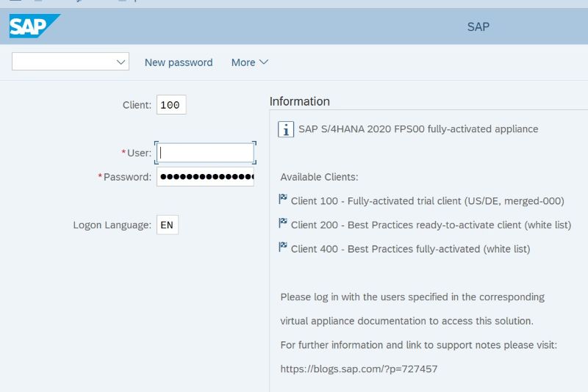Click the Client 200 Best Practices ready-to-activate text

coord(431,225)
